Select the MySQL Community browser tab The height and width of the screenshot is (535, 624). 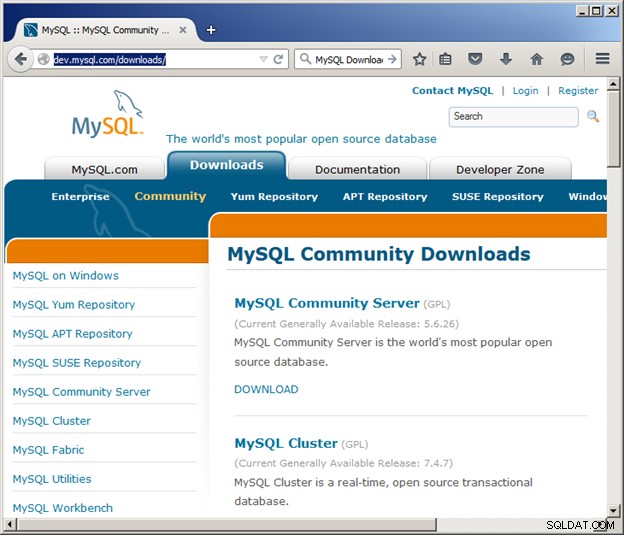[105, 30]
